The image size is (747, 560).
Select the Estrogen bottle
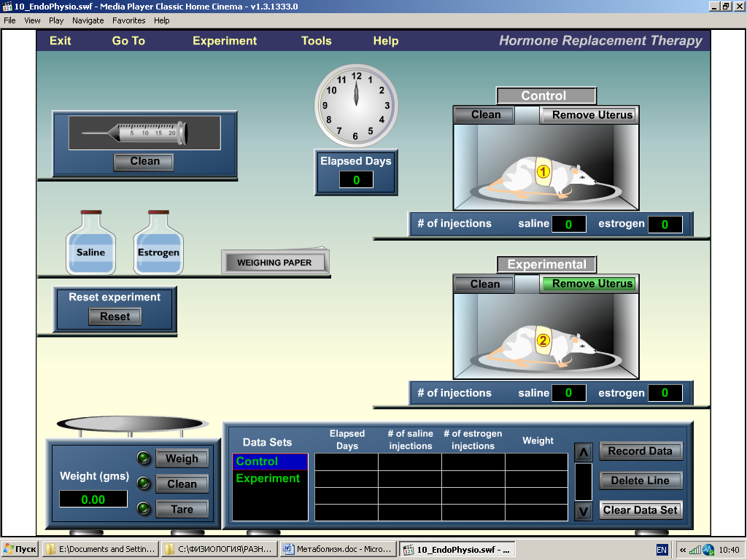[x=158, y=245]
